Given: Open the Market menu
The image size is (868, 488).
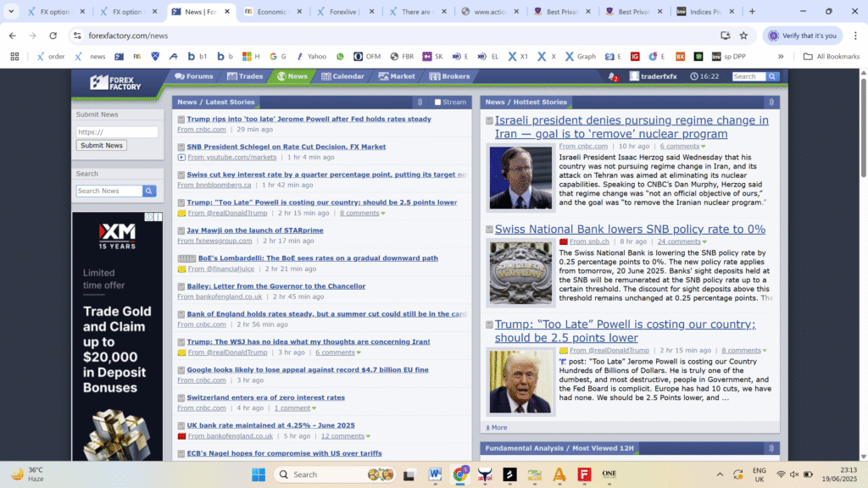Looking at the screenshot, I should pyautogui.click(x=397, y=76).
